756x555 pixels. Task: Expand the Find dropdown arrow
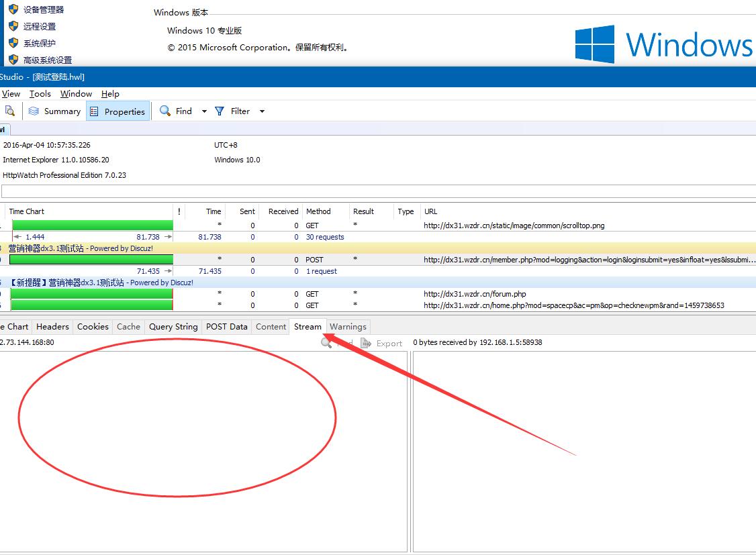tap(204, 111)
